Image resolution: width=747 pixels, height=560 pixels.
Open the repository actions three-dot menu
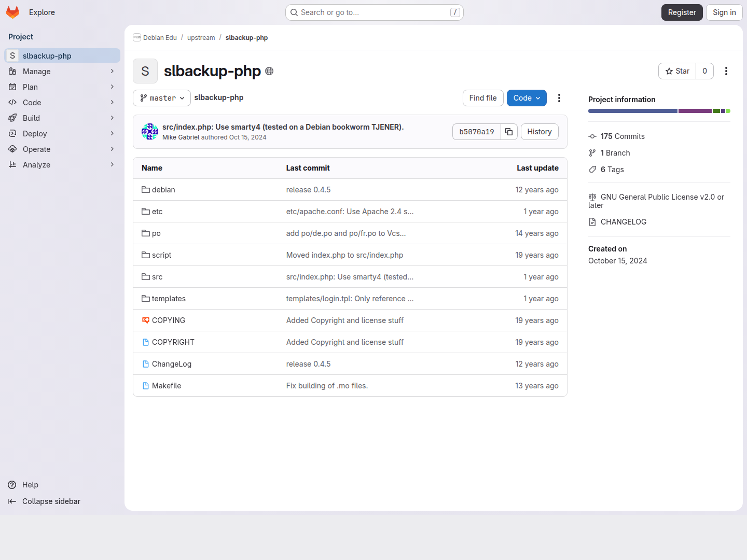pos(559,98)
